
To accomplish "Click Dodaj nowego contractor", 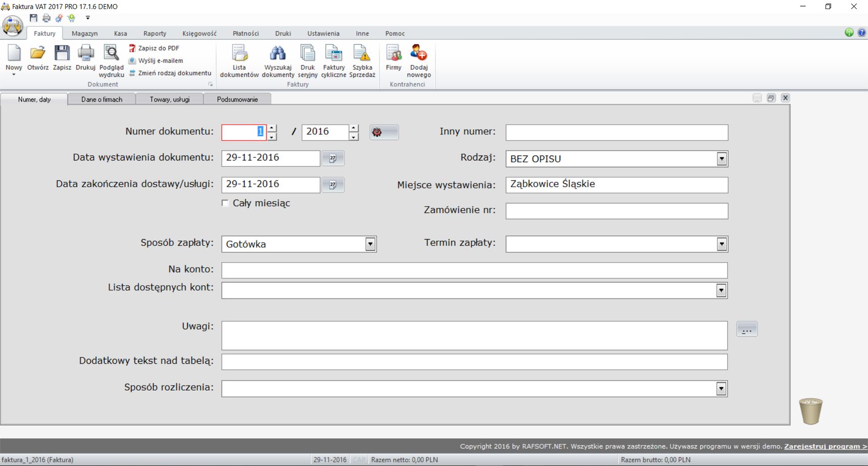I will pos(419,61).
